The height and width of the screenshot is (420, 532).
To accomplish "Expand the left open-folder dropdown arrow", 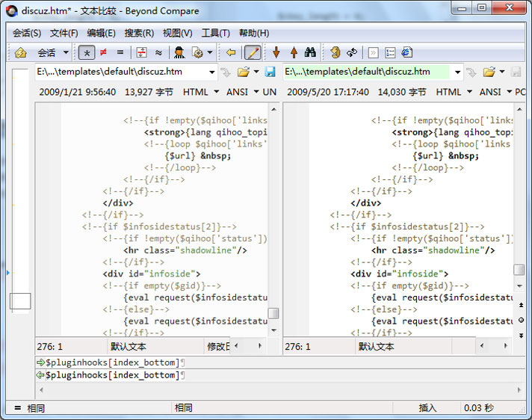I will pos(256,72).
